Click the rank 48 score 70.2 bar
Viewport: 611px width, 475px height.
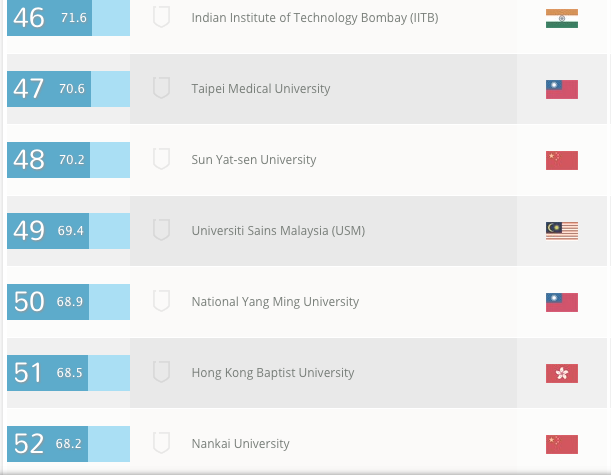coord(68,160)
